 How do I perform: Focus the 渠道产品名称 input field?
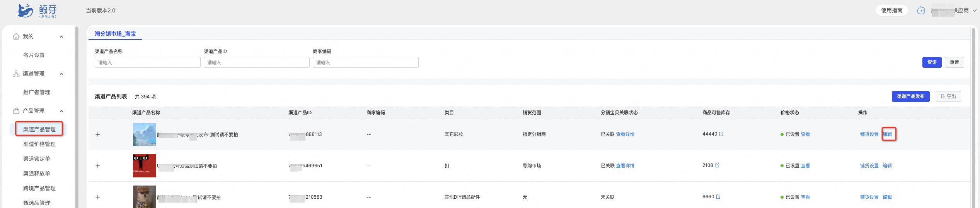click(x=147, y=62)
